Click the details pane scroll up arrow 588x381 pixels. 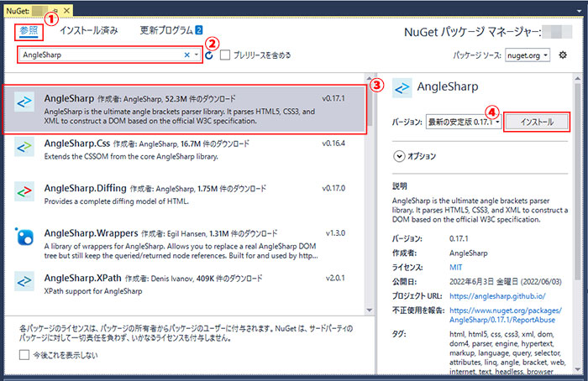tap(578, 78)
